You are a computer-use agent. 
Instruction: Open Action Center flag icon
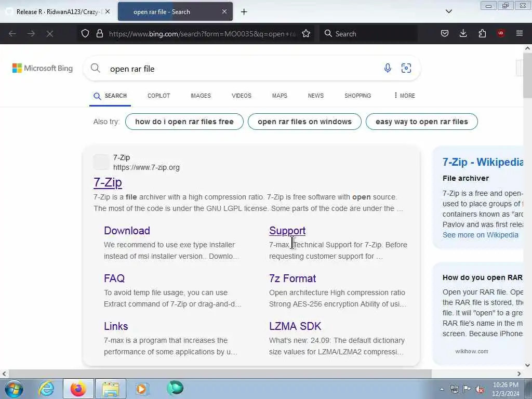tap(467, 389)
